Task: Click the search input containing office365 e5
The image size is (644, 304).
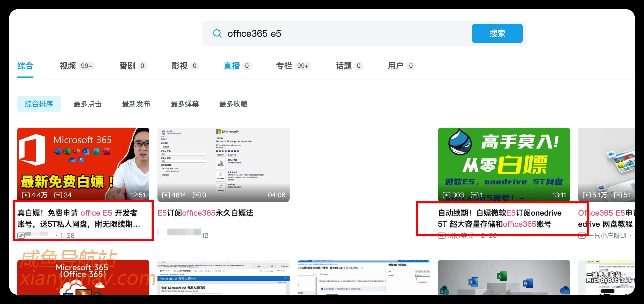Action: click(304, 33)
